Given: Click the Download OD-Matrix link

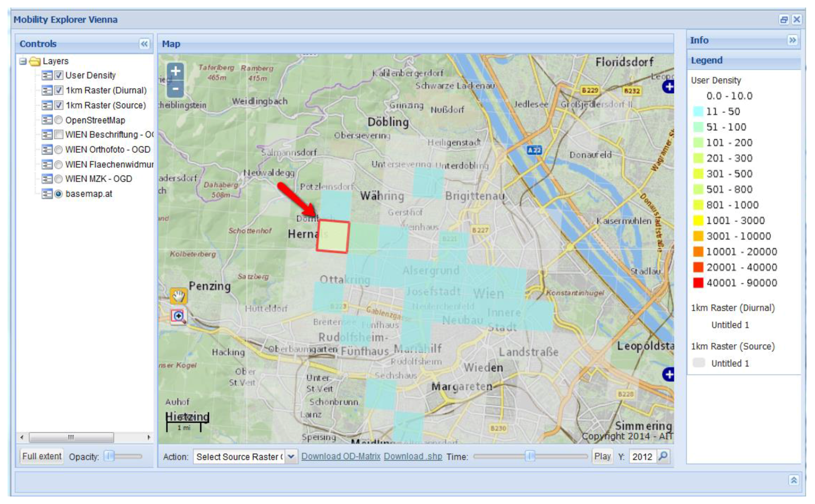Looking at the screenshot, I should [x=341, y=456].
